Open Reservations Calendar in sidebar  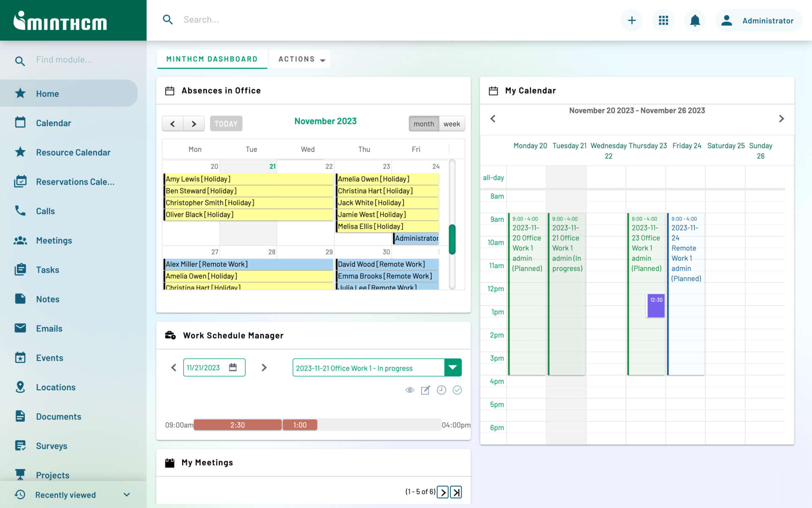(69, 182)
